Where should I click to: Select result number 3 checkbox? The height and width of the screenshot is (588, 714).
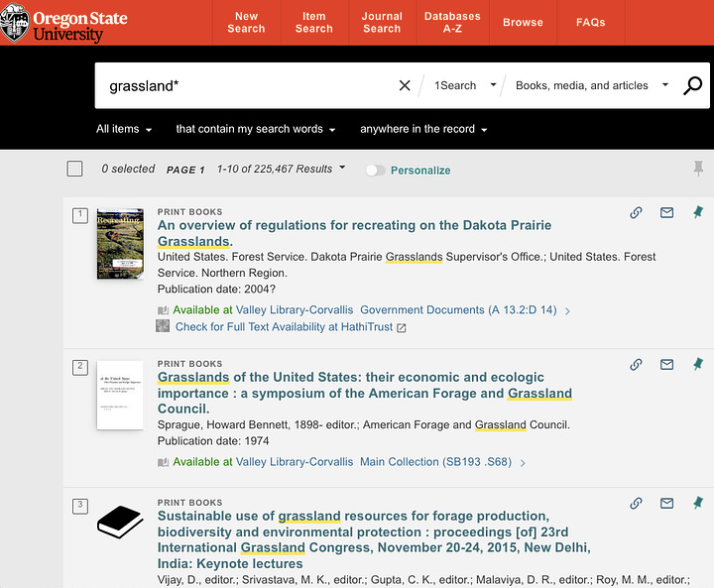coord(80,507)
